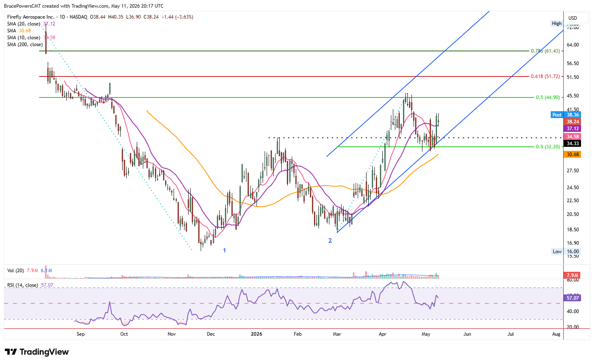This screenshot has width=594, height=364.
Task: Click the Apr label on the time axis
Action: [x=382, y=334]
